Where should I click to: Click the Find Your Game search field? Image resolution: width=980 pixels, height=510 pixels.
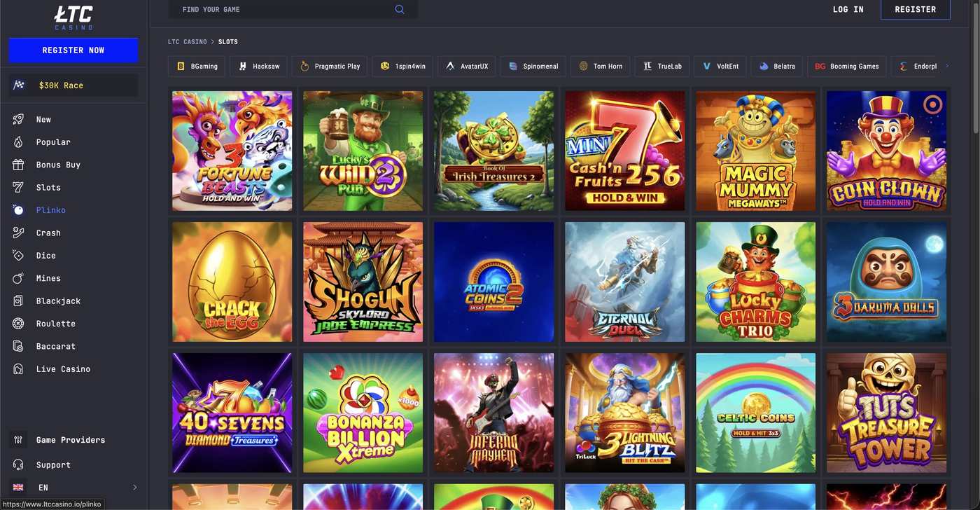pyautogui.click(x=293, y=9)
